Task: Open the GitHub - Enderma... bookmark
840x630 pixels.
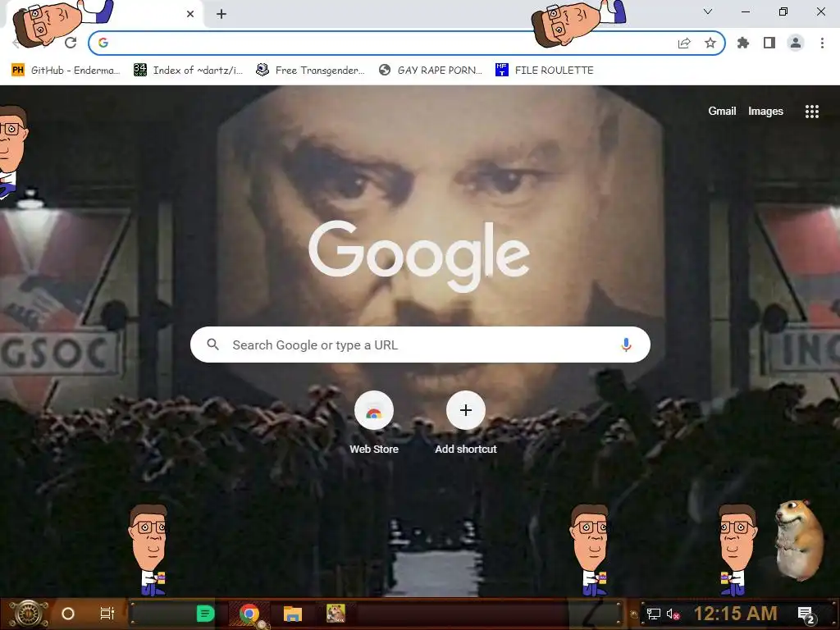Action: 66,71
